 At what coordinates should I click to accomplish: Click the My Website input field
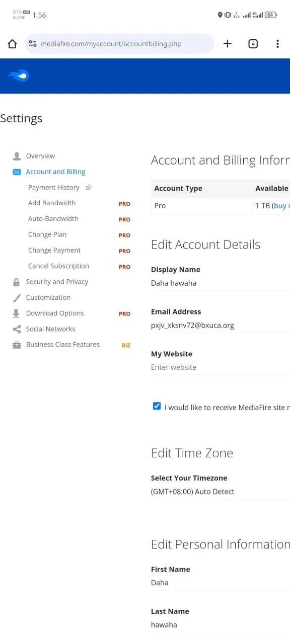221,367
